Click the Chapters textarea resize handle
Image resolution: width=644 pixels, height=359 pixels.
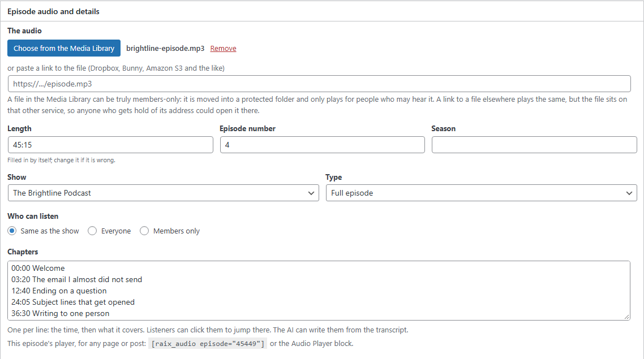pos(627,317)
